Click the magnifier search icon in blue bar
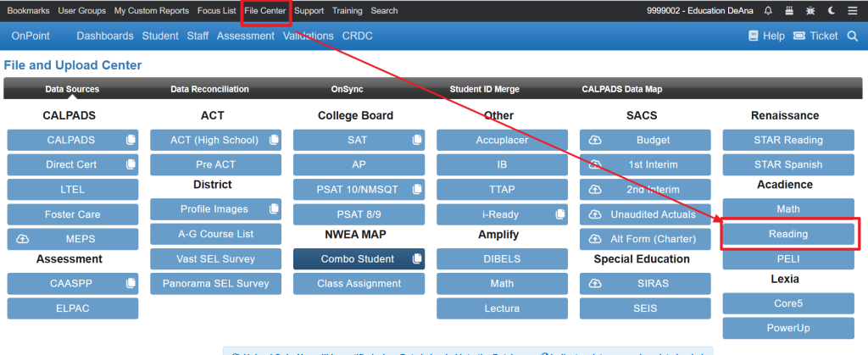 click(x=854, y=36)
